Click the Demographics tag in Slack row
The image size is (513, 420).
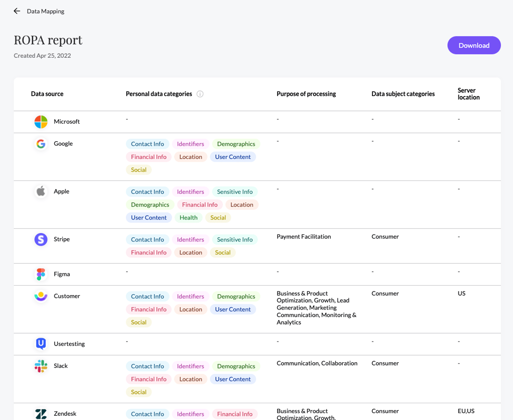(x=236, y=366)
